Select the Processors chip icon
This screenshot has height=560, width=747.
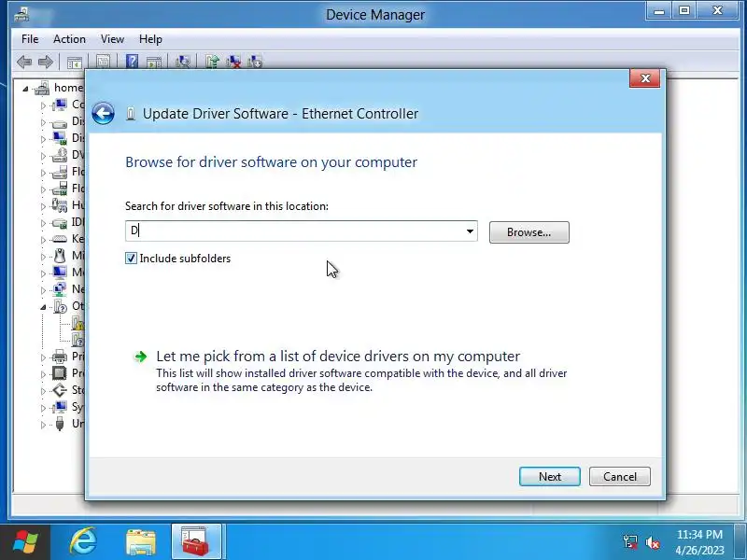(60, 372)
